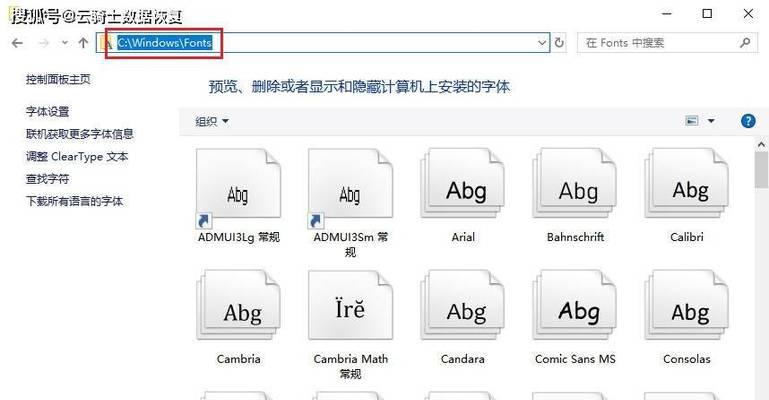
Task: Go up one folder level
Action: [83, 43]
